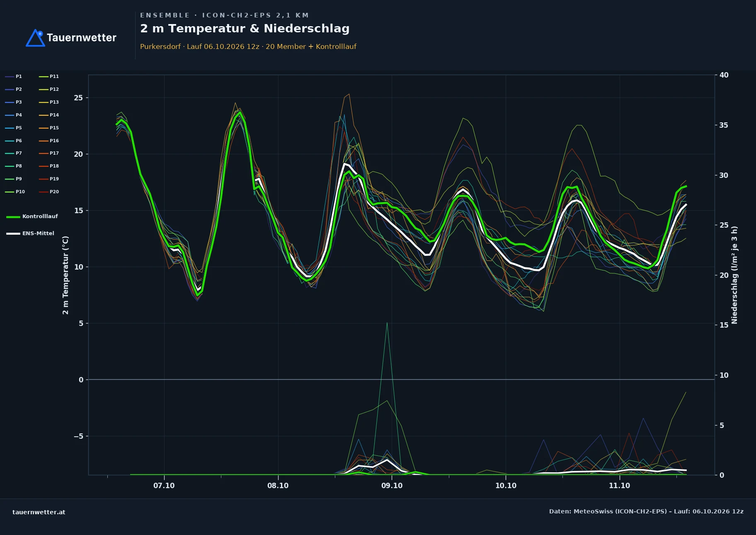The height and width of the screenshot is (535, 756).
Task: Pick legend entry P7
Action: point(14,153)
